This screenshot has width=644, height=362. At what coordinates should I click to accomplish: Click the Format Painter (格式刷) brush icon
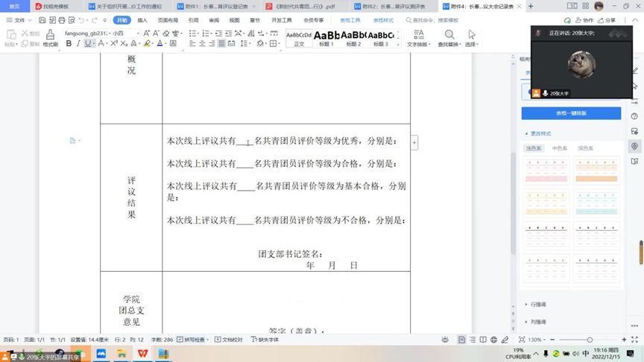coord(50,34)
